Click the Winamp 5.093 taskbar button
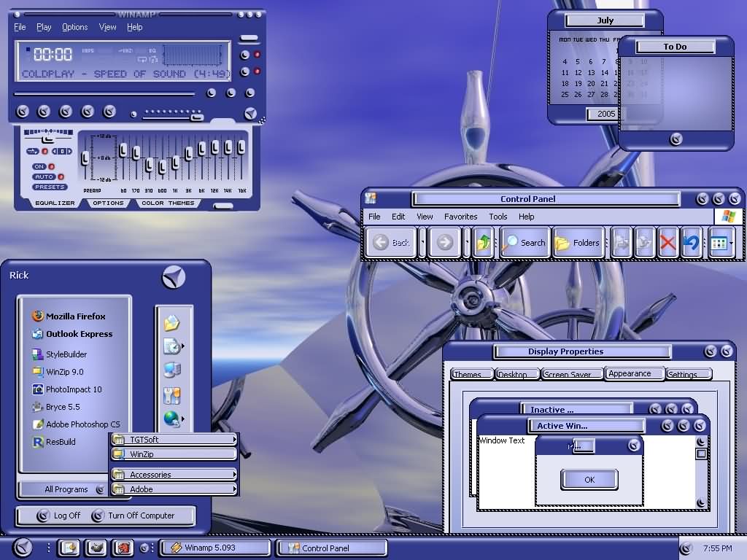 (x=214, y=548)
